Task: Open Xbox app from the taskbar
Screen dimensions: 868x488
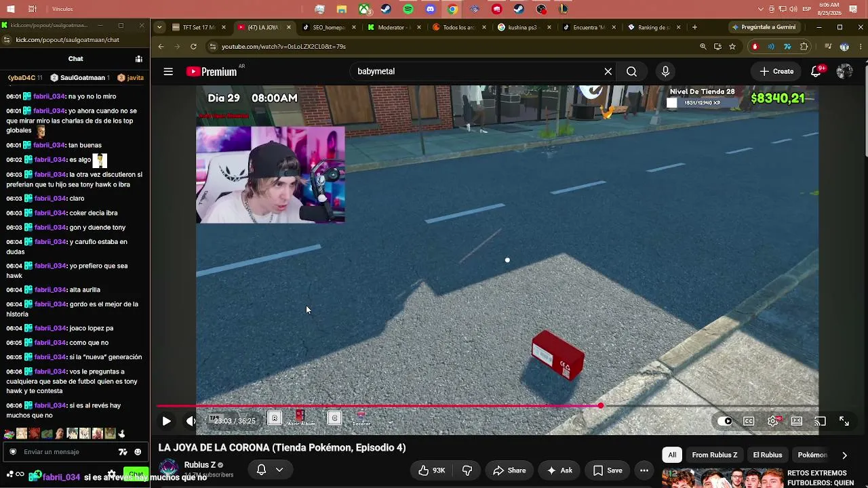Action: click(364, 9)
